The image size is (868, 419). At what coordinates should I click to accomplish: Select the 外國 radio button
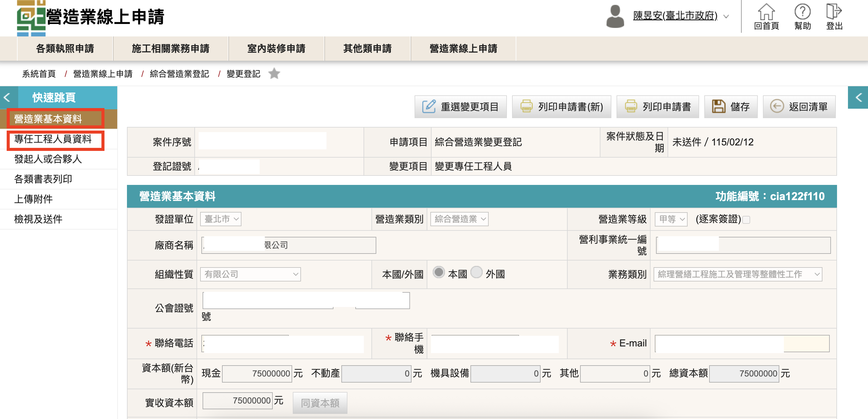point(477,272)
